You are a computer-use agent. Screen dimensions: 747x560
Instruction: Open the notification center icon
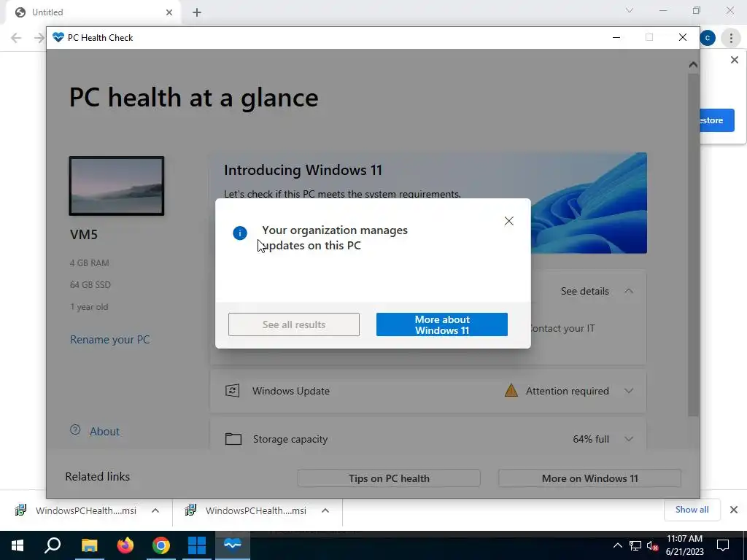(x=723, y=545)
